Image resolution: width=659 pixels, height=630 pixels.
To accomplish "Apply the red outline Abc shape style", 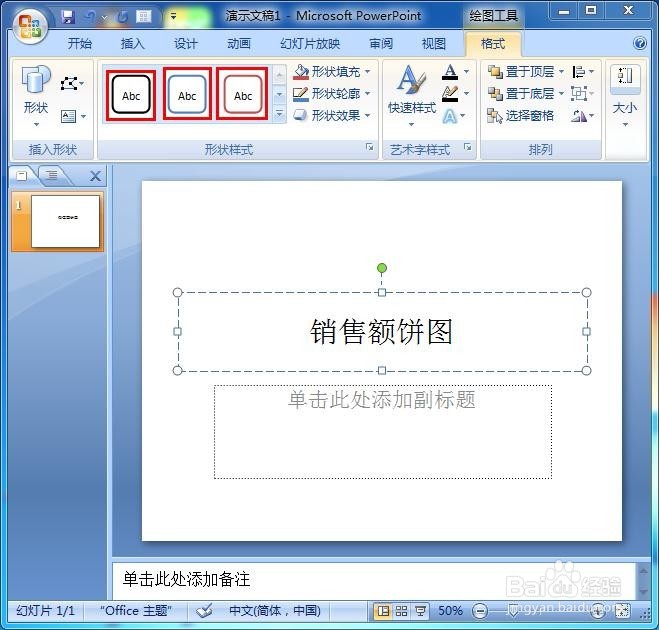I will (243, 94).
